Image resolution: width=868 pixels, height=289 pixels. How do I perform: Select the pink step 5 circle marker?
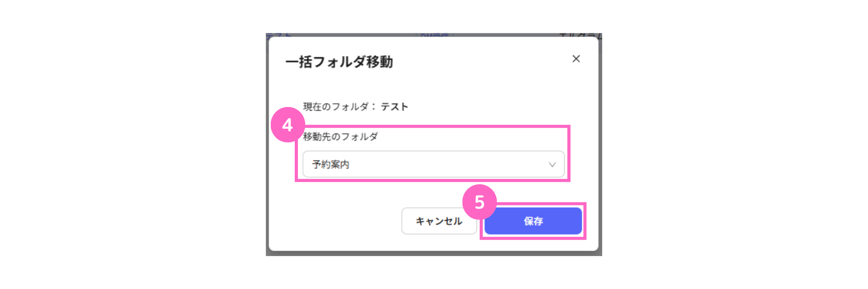480,202
